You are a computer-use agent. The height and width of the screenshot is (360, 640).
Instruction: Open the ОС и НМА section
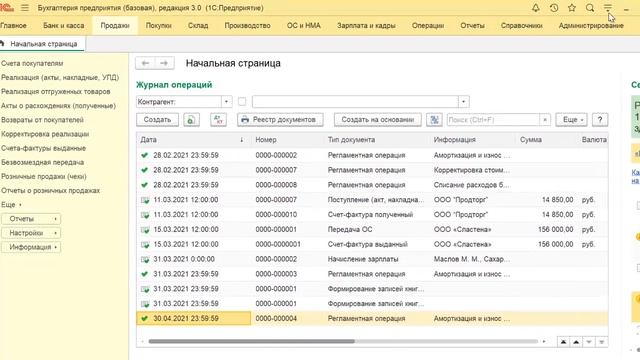(x=304, y=25)
